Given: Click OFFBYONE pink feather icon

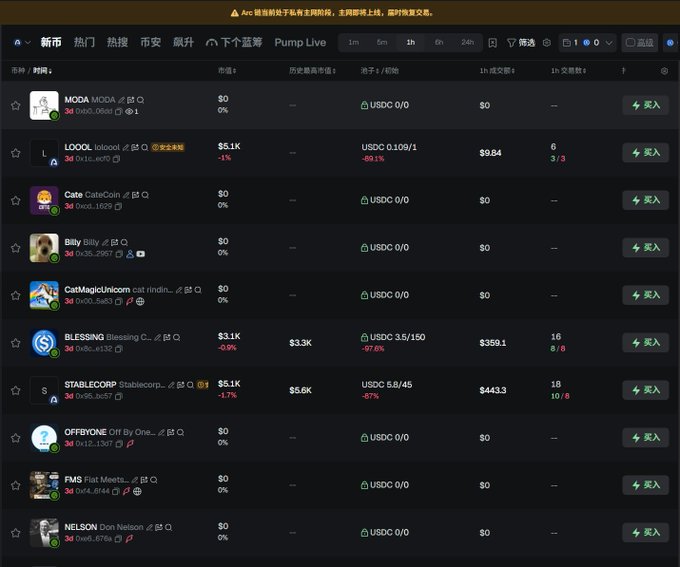Looking at the screenshot, I should (130, 444).
